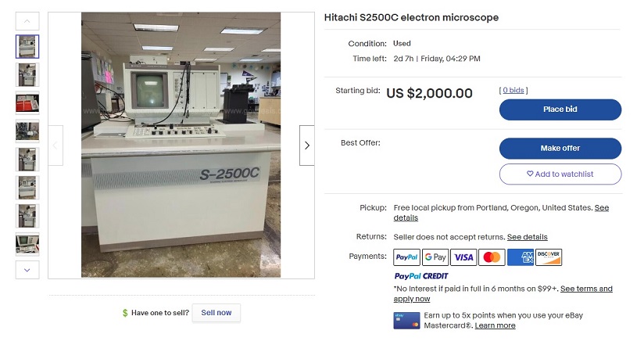Click the Mastercard icon
This screenshot has width=644, height=352.
492,257
